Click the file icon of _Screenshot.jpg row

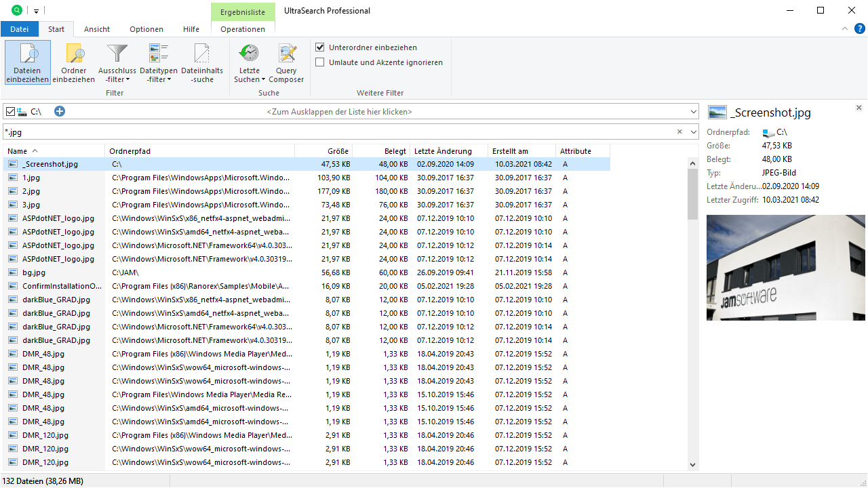click(13, 164)
